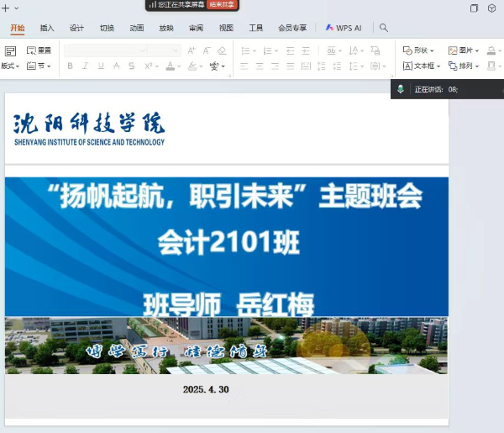The image size is (504, 433).
Task: Open the Shapes (形状) dropdown
Action: point(418,50)
